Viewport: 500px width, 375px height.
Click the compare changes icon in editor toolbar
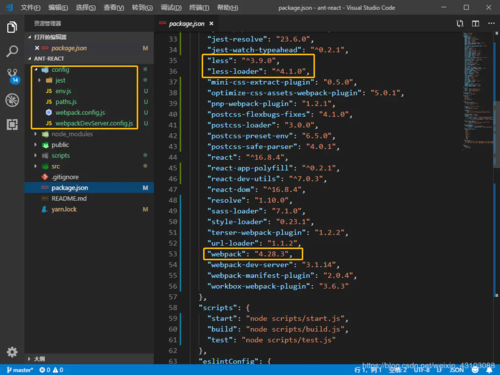460,23
